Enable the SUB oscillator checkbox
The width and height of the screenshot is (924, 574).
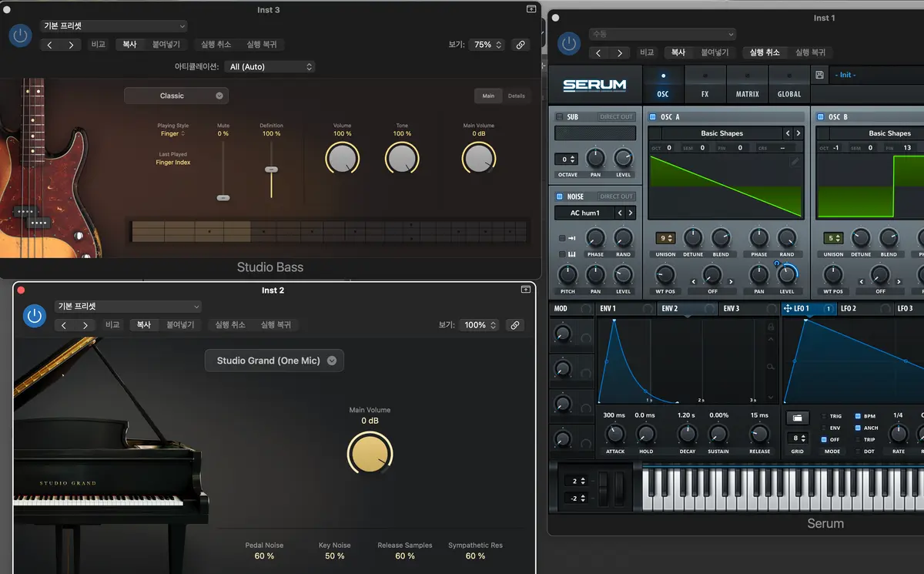click(x=560, y=117)
